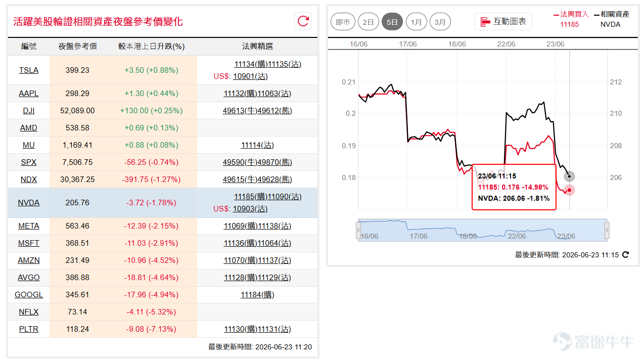This screenshot has width=644, height=360.
Task: Open warrant 11129(沽) for AVGO
Action: point(274,278)
